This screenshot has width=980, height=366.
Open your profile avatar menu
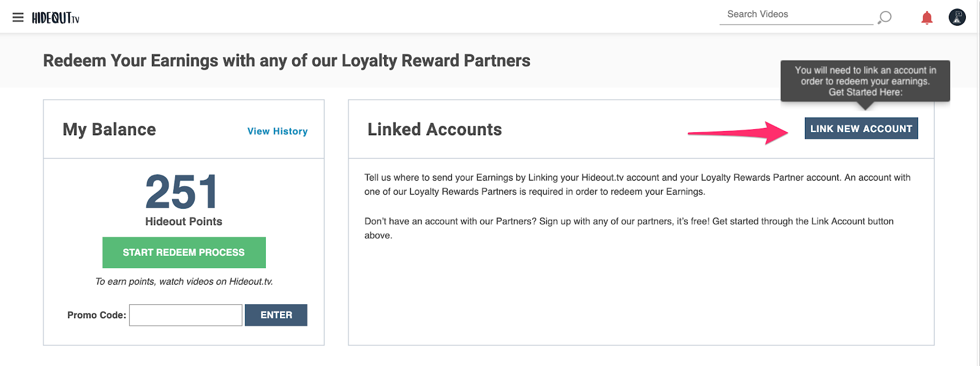(957, 17)
